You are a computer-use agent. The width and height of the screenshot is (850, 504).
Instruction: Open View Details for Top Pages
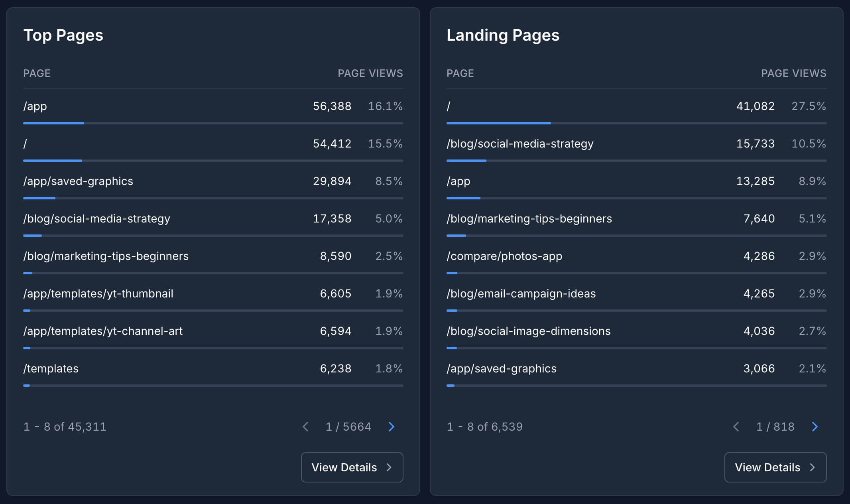pyautogui.click(x=352, y=467)
